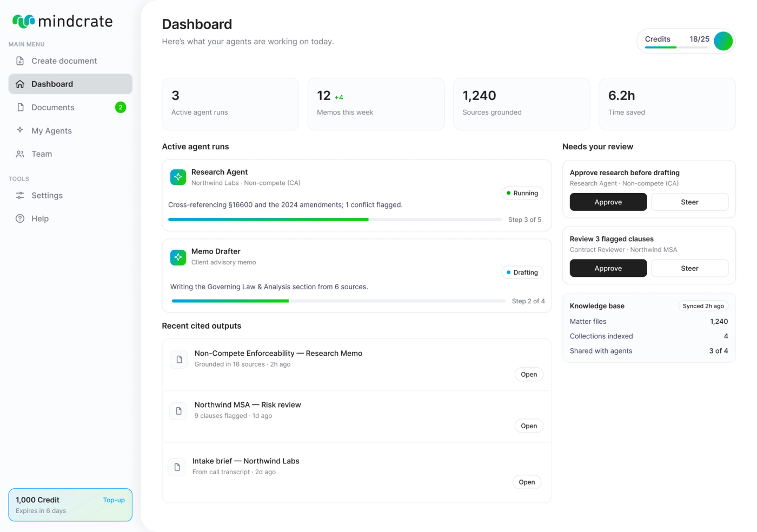Click the Memos this week stat card
The height and width of the screenshot is (532, 757).
pyautogui.click(x=376, y=104)
